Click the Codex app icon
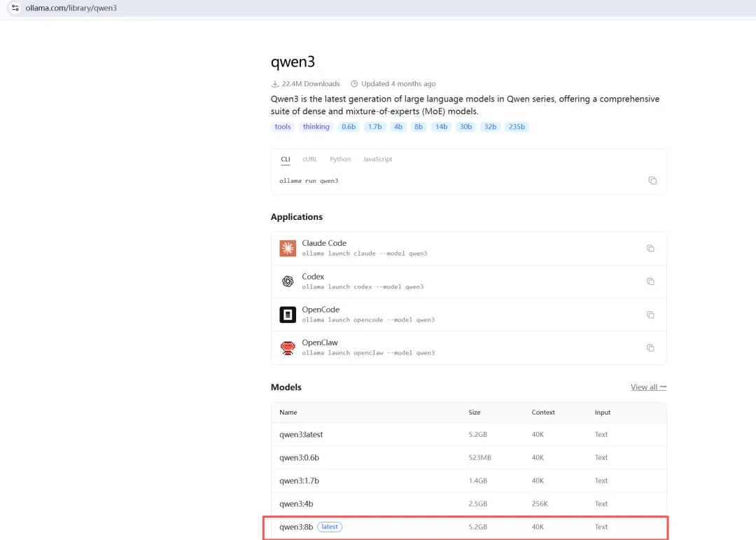 (x=288, y=282)
